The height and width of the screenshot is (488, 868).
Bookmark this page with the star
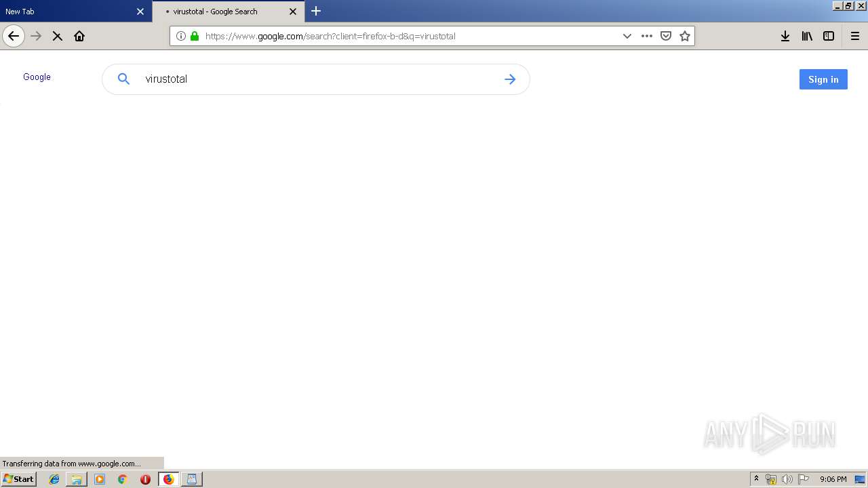tap(685, 36)
